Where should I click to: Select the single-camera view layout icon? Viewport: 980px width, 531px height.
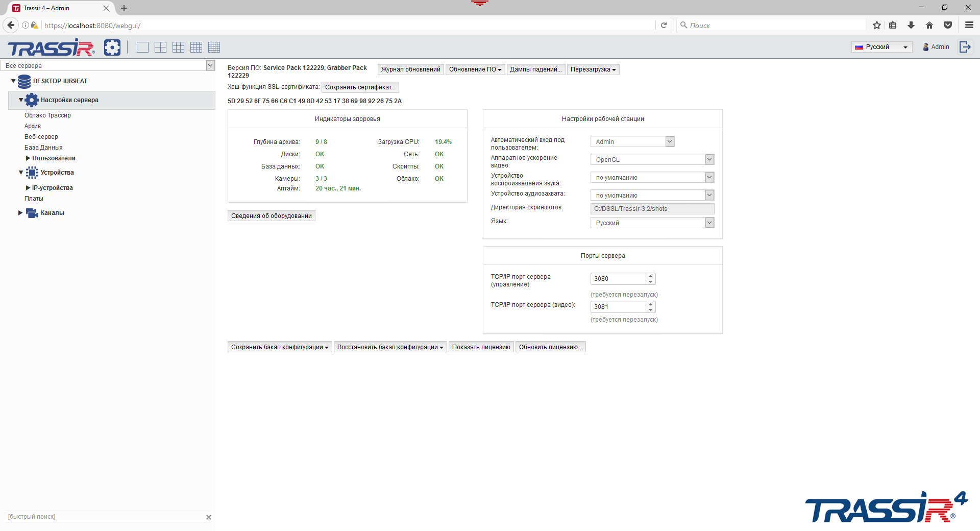(142, 47)
